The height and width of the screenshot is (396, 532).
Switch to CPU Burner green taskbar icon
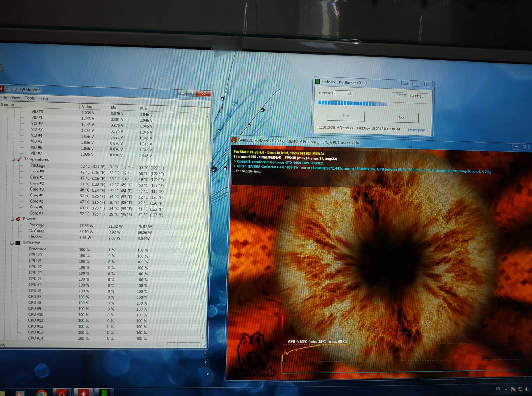104,392
